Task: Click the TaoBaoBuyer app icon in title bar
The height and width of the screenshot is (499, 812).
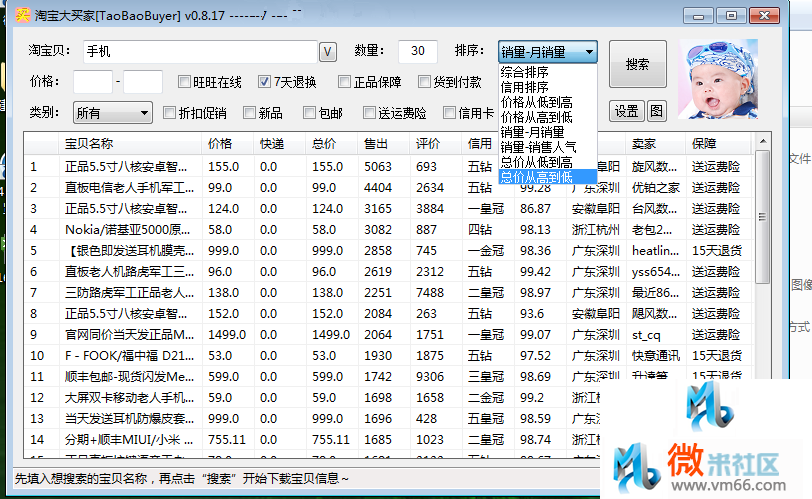Action: pyautogui.click(x=22, y=14)
